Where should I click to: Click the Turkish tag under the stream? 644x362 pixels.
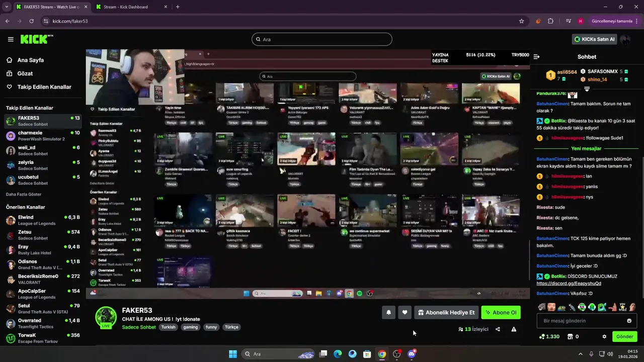pyautogui.click(x=168, y=327)
